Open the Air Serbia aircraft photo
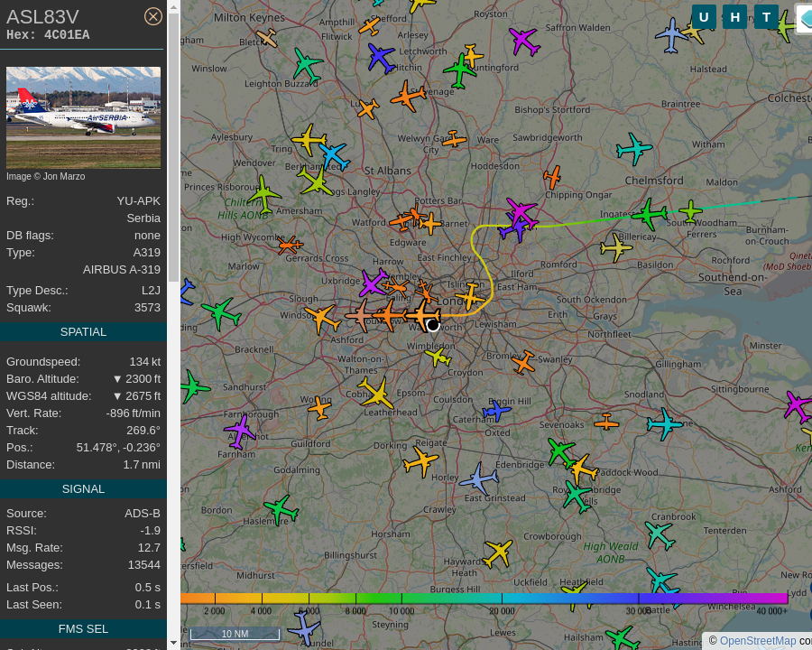812x650 pixels. 83,117
